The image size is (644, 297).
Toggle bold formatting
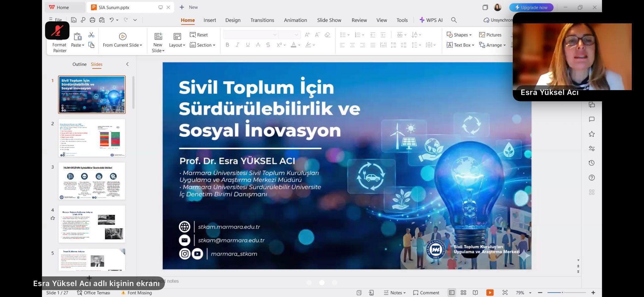227,45
